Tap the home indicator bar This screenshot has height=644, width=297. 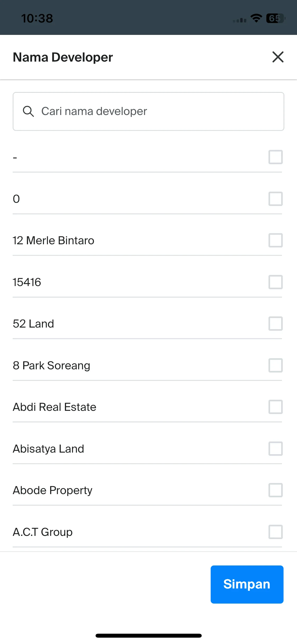tap(148, 636)
